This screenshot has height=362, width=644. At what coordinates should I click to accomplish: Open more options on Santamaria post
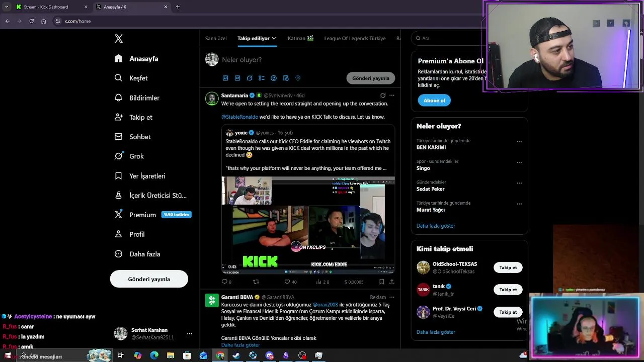(x=392, y=96)
